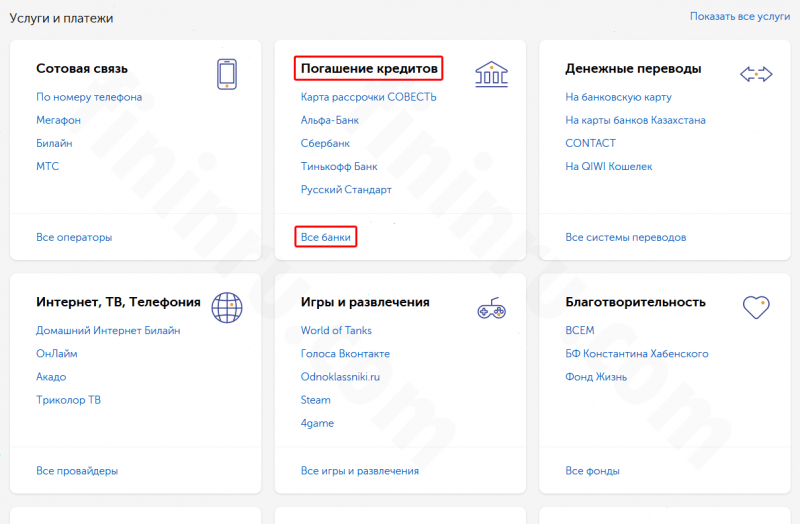The width and height of the screenshot is (800, 524).
Task: Open Карта рассрочки СОВЕСТЬ
Action: (x=368, y=97)
